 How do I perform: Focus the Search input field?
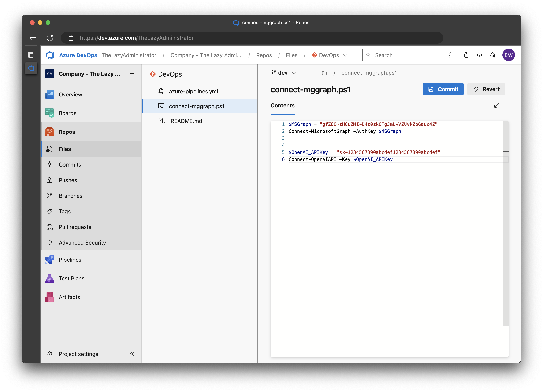tap(401, 55)
